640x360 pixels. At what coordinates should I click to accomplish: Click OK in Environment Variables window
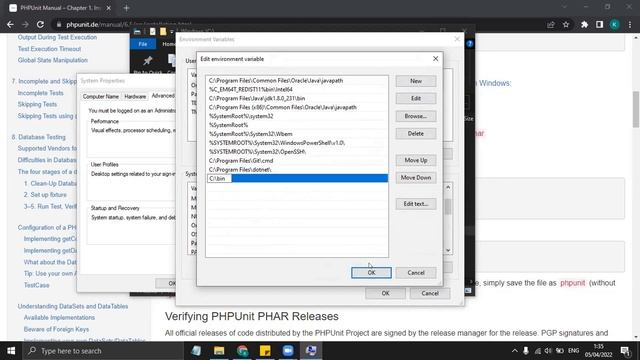pyautogui.click(x=385, y=293)
